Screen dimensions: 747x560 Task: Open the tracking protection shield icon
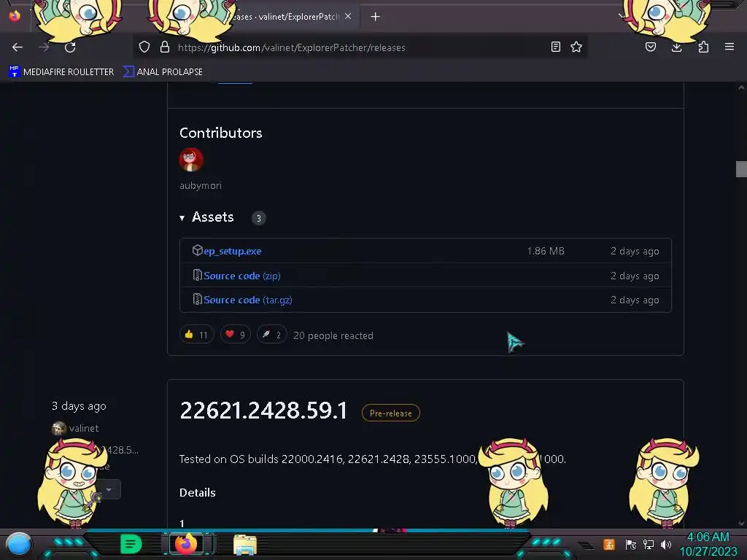(144, 47)
